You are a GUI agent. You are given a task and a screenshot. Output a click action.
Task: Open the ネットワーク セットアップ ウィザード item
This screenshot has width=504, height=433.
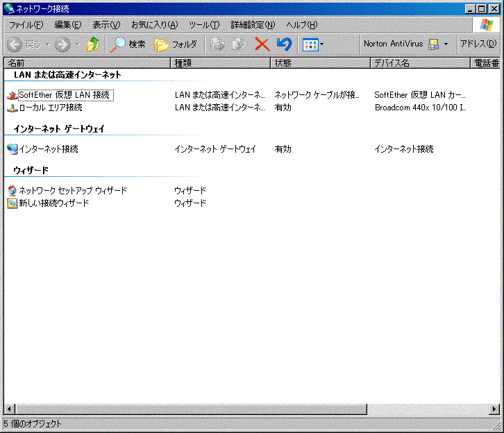[x=72, y=191]
